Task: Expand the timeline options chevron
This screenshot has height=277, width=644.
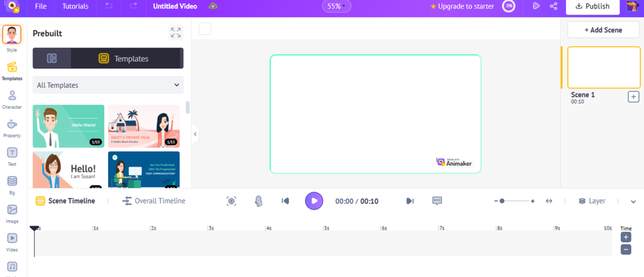Action: (x=633, y=201)
